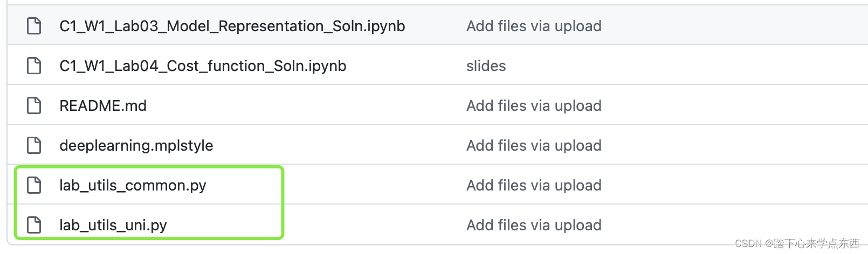Open the commit message in the deeplearning.mplstyle row
The image size is (868, 254).
(534, 145)
